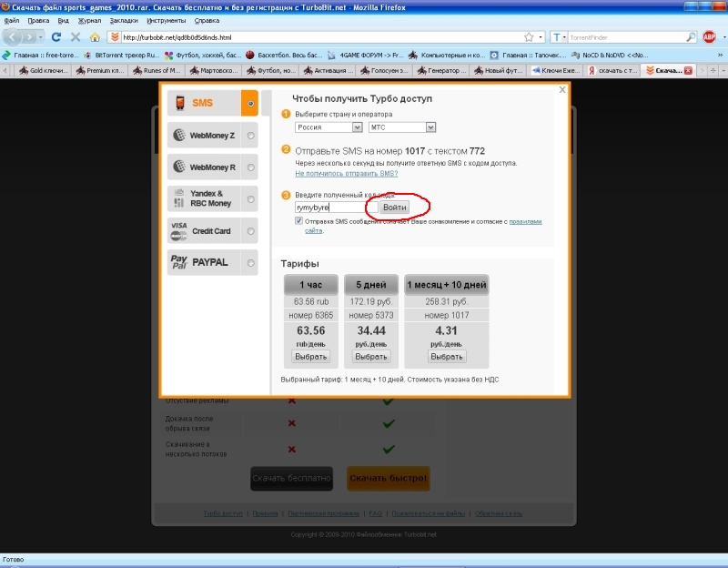Viewport: 728px width, 568px height.
Task: Click the Stop loading X icon
Action: click(76, 37)
